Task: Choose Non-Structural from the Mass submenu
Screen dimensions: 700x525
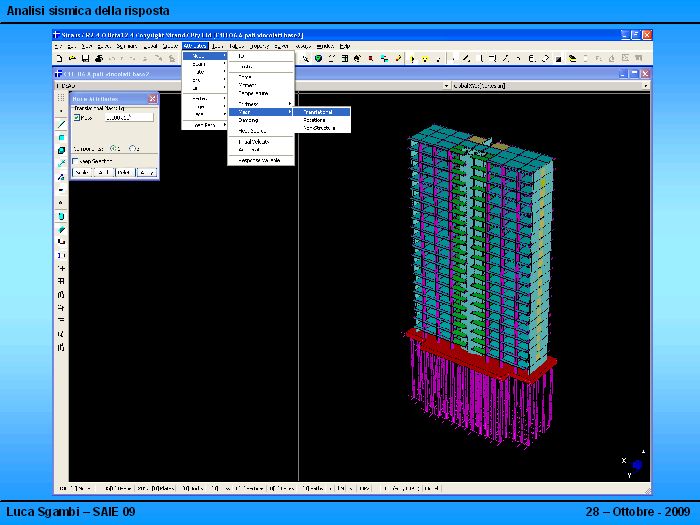Action: coord(320,129)
